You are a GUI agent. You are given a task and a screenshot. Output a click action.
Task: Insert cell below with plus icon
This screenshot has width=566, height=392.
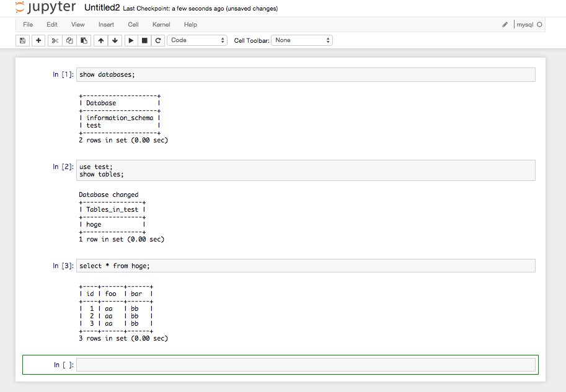(38, 40)
